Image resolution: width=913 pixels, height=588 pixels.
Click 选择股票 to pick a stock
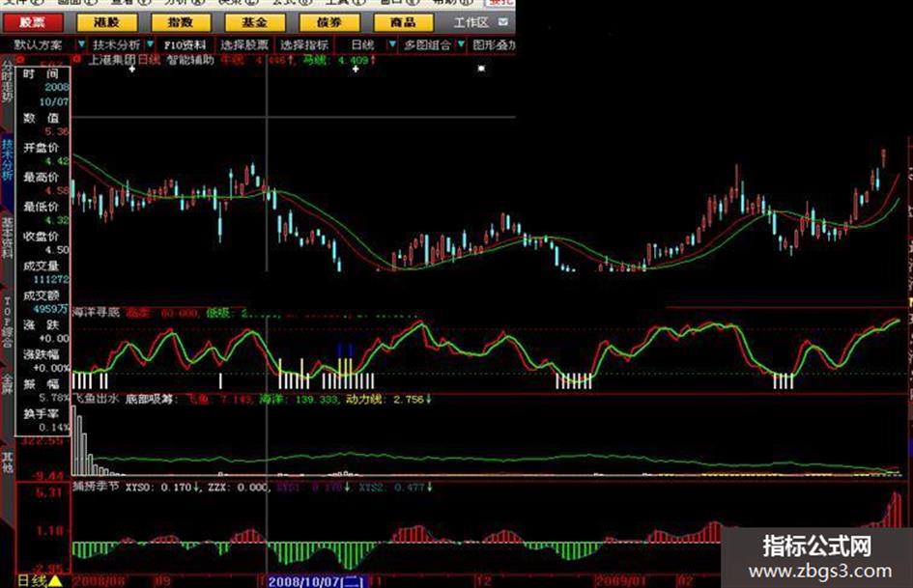(x=244, y=44)
